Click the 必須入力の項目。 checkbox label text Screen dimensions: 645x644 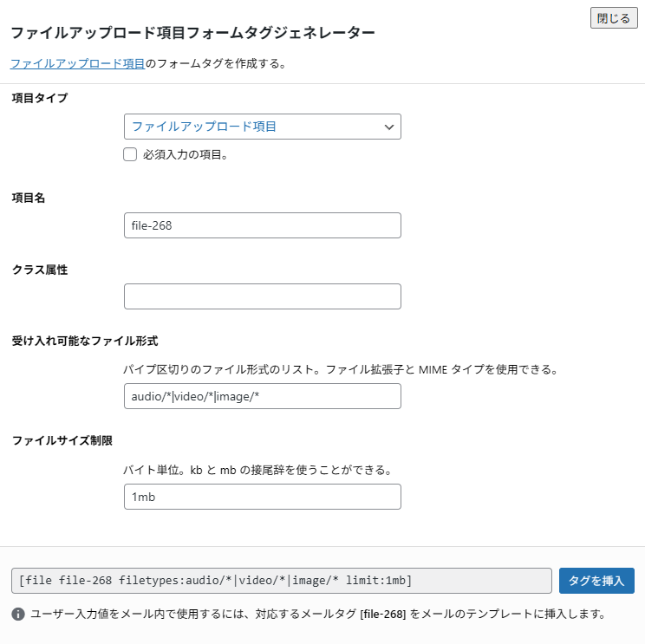pos(185,155)
